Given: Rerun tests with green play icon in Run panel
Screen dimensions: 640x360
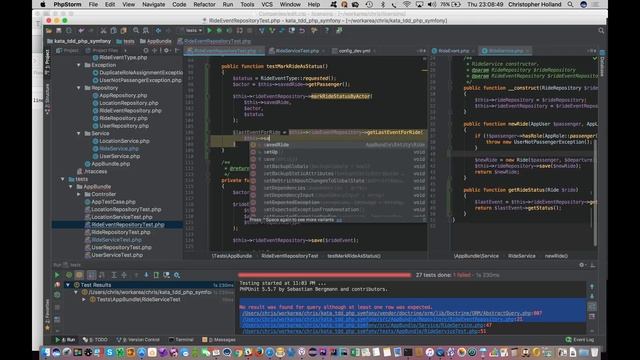Looking at the screenshot, I should [x=57, y=275].
